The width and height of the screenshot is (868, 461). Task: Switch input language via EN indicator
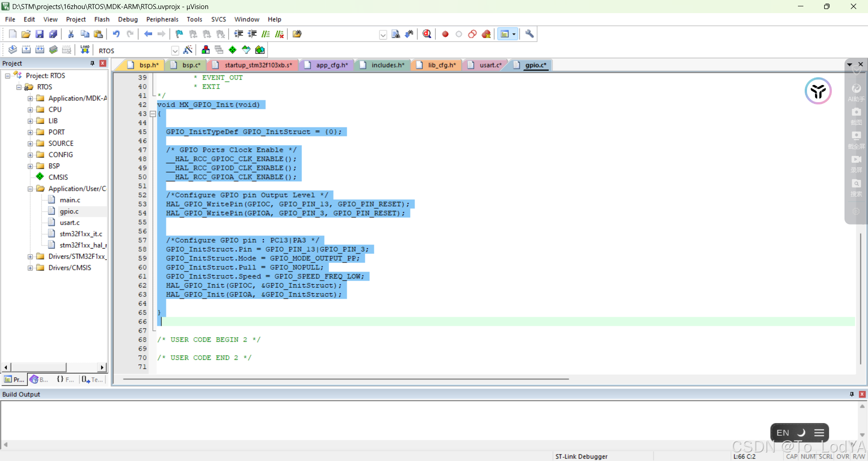pos(783,433)
